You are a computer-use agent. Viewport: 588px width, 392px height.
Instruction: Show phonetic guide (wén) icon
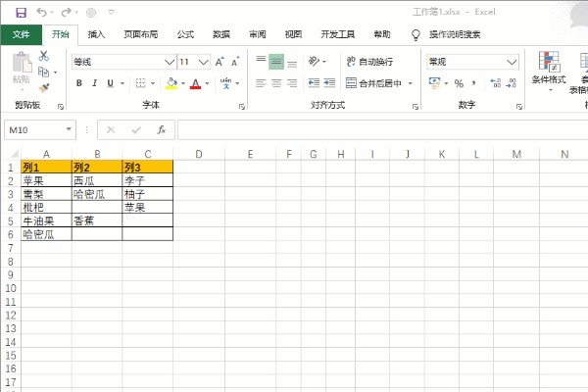tap(225, 83)
